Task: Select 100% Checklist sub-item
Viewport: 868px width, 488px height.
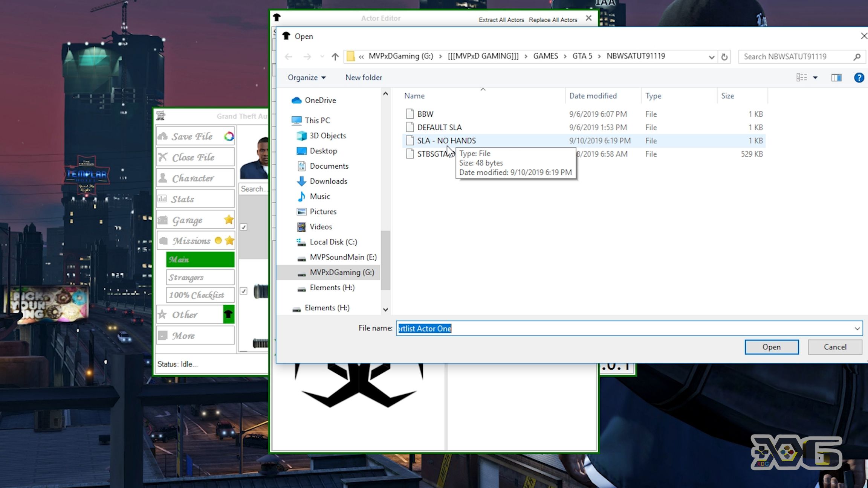Action: coord(200,295)
